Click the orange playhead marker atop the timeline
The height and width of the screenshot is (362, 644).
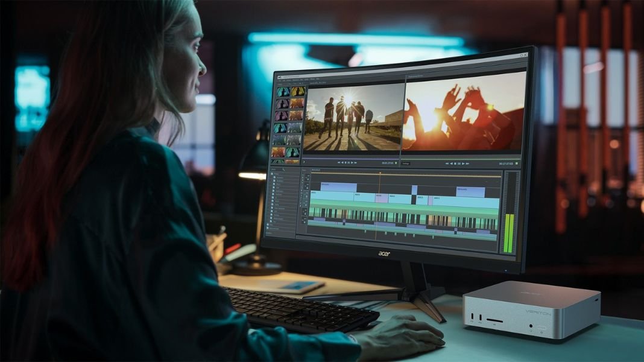click(x=380, y=174)
